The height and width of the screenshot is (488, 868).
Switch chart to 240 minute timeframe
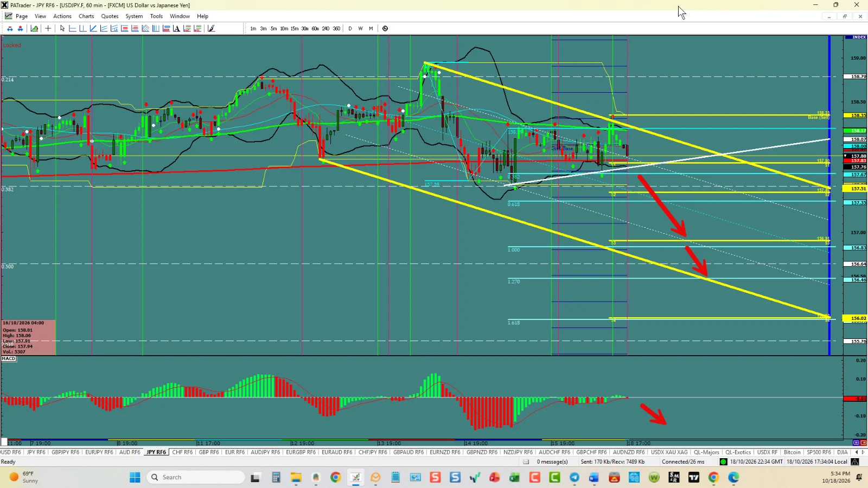tap(325, 28)
